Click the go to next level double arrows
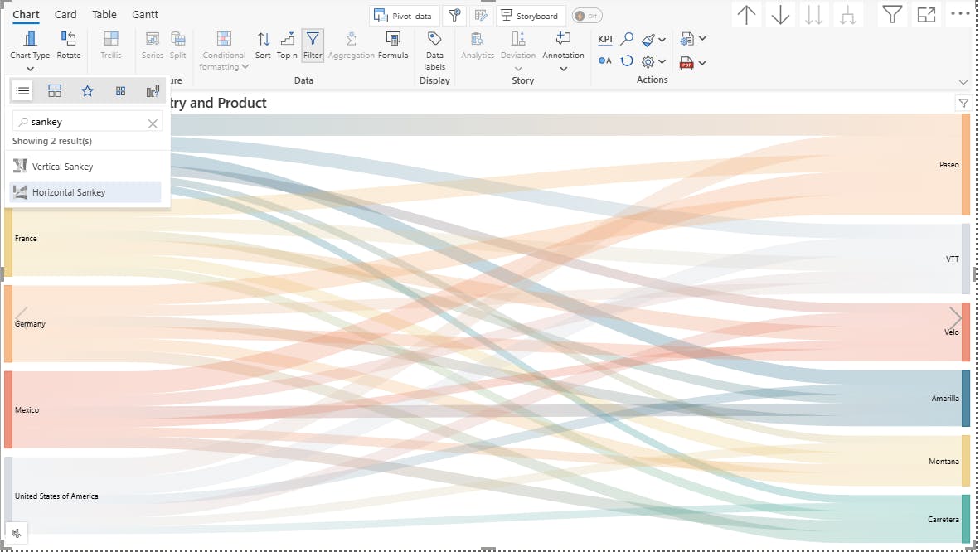The image size is (980, 552). click(813, 14)
